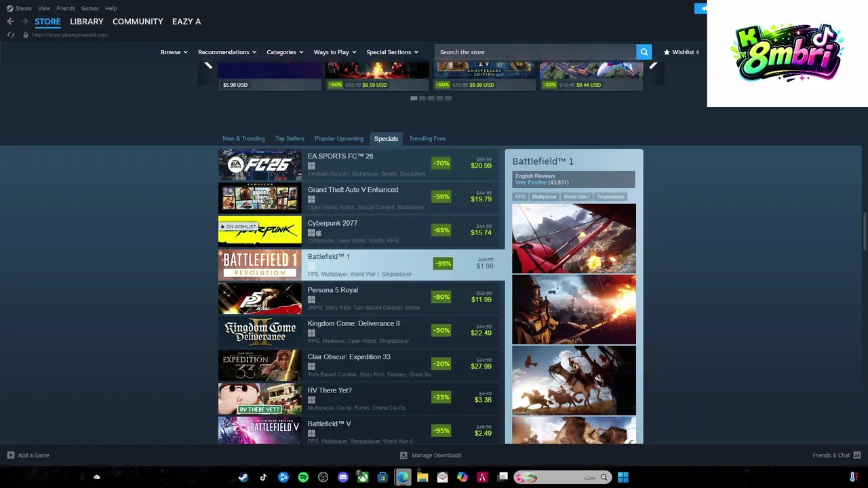Open Microsoft Store from the taskbar
Screen dimensions: 868x488
(383, 477)
